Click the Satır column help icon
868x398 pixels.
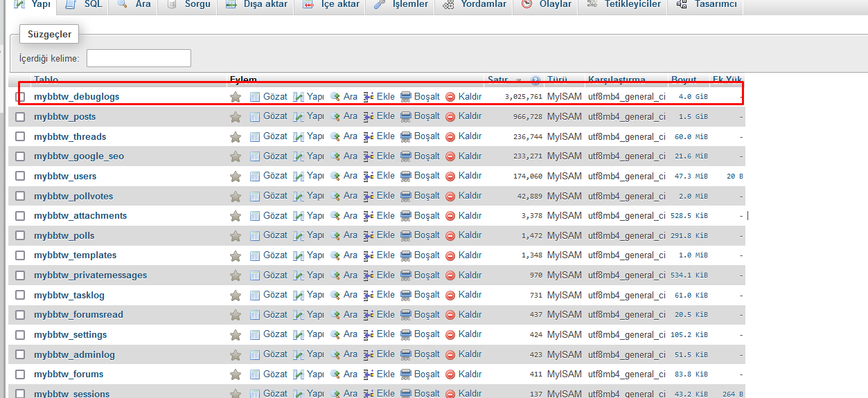pos(535,80)
